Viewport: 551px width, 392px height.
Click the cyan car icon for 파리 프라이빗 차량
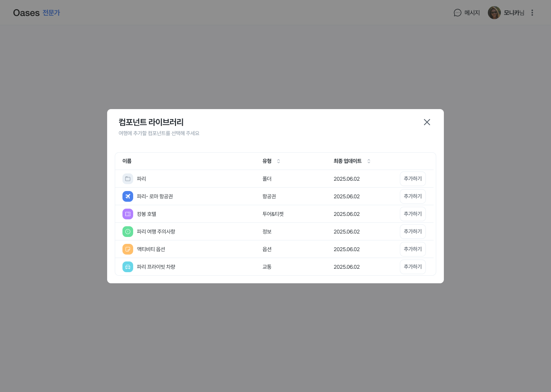point(128,267)
